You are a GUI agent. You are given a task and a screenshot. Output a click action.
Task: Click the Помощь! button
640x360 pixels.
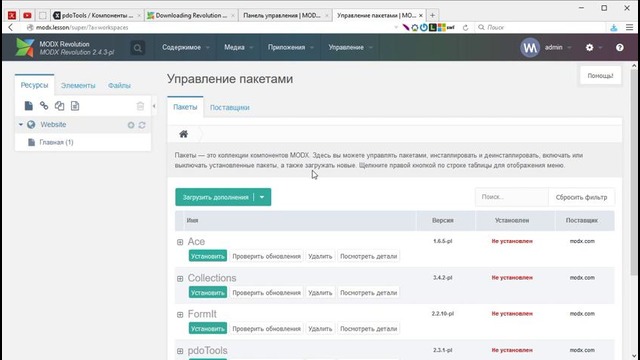point(600,76)
